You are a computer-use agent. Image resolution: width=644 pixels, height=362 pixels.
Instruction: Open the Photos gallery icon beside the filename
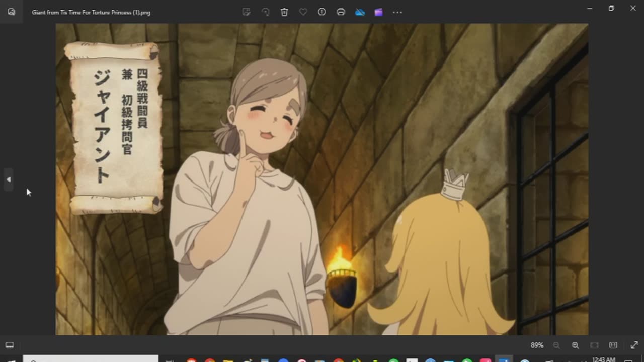(x=12, y=12)
